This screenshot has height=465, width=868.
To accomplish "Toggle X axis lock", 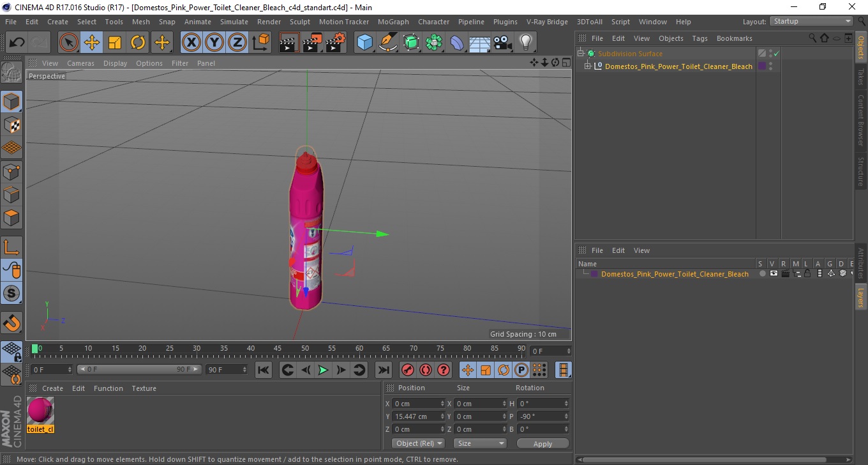I will (191, 43).
